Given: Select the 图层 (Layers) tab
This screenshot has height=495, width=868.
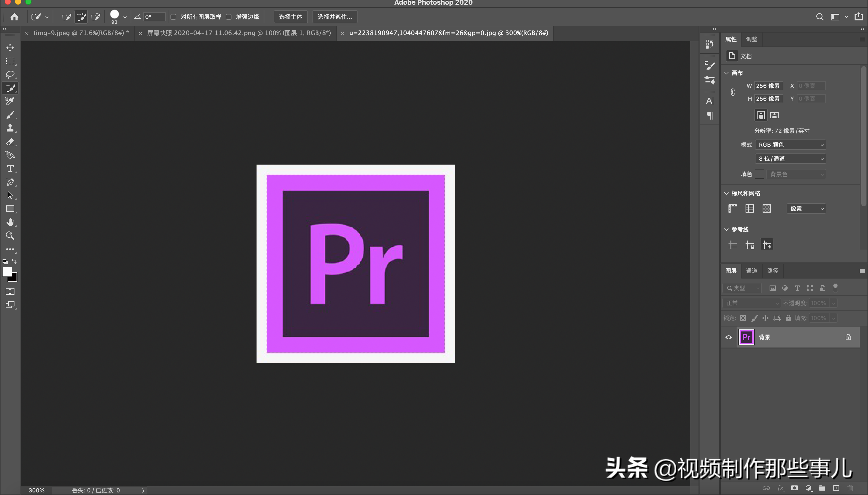Looking at the screenshot, I should (731, 271).
